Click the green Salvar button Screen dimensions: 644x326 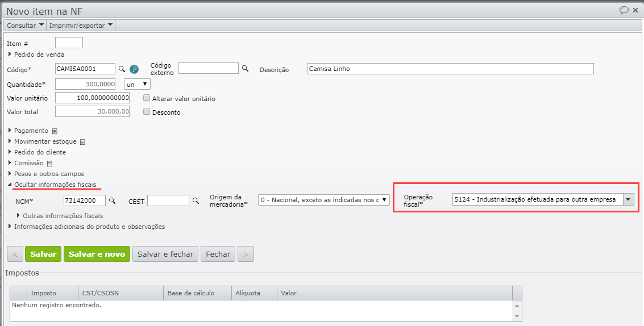click(x=43, y=254)
